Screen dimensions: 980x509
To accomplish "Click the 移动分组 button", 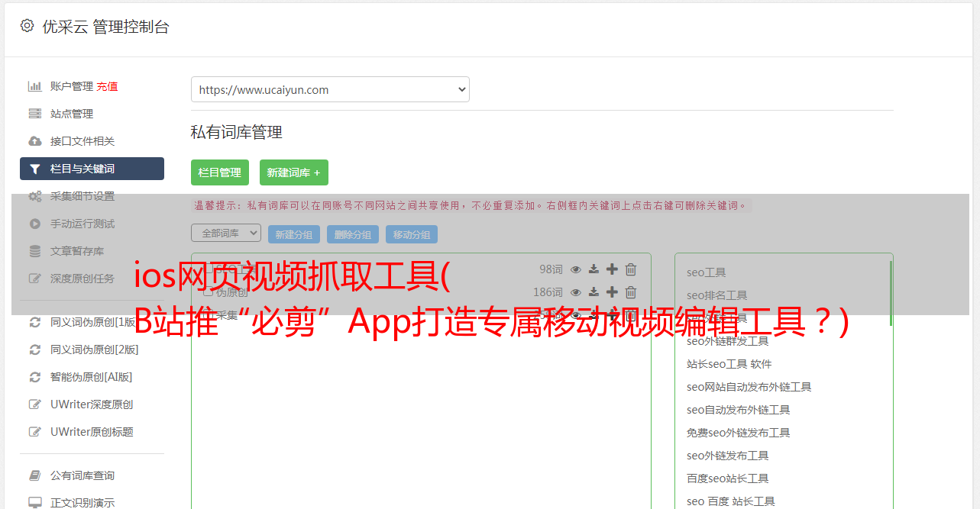I will 412,234.
